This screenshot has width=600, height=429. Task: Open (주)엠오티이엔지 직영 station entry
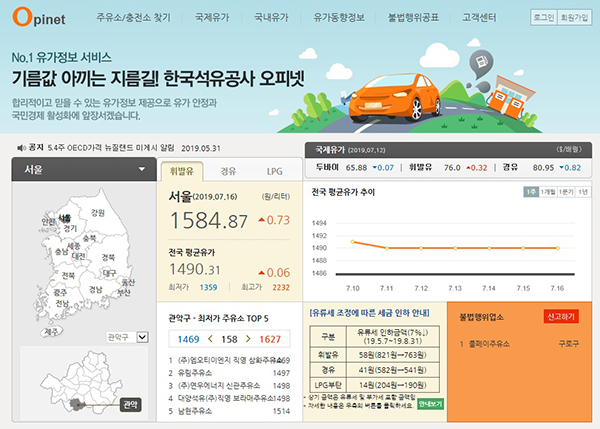229,360
